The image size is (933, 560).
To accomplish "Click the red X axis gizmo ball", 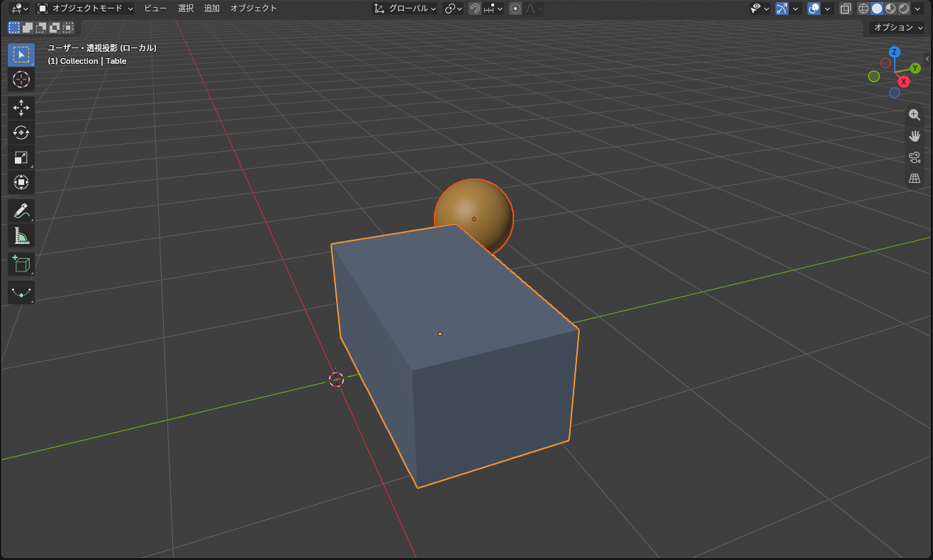I will (x=904, y=82).
